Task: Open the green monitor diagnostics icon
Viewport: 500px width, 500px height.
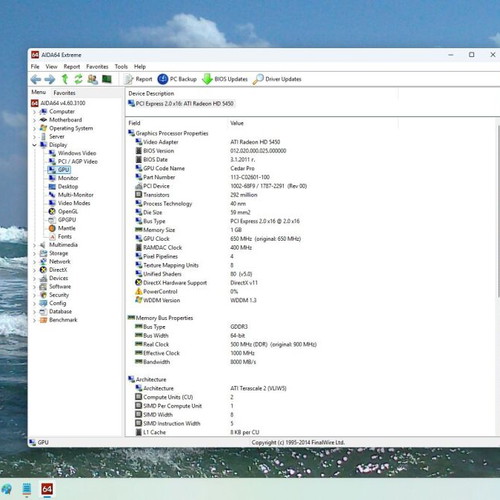Action: (x=107, y=79)
